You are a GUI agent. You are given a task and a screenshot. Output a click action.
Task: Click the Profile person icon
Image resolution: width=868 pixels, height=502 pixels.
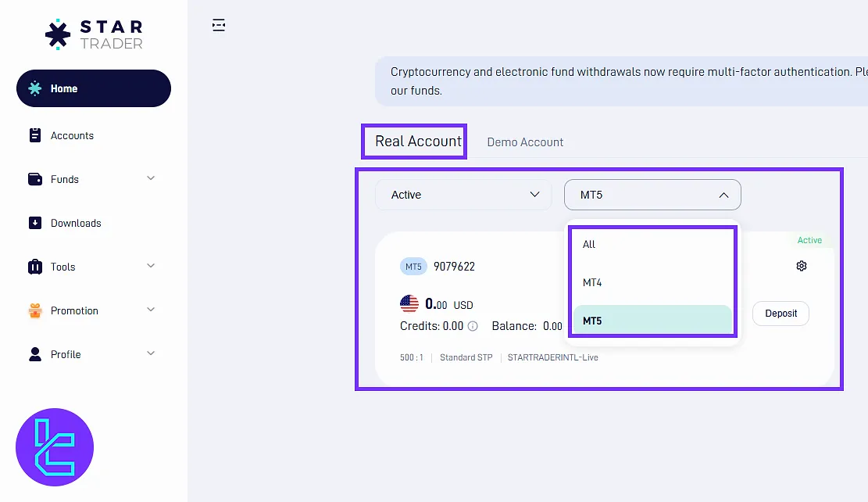[35, 354]
